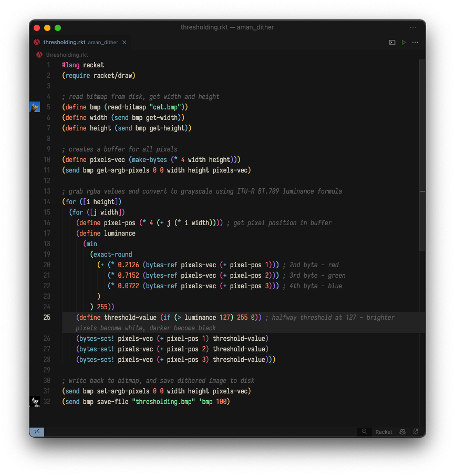Screen dimensions: 455x476
Task: Click "make-bytes" on line 10
Action: point(150,160)
